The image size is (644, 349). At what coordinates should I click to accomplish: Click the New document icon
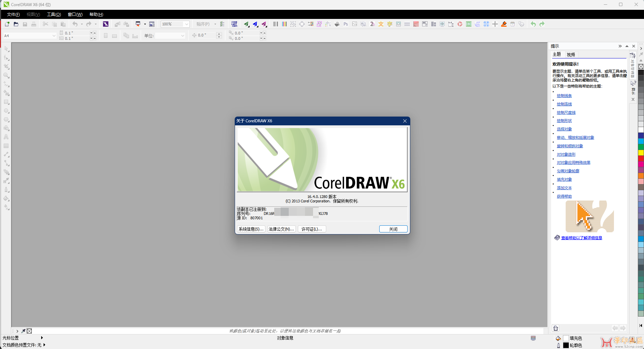tap(7, 24)
